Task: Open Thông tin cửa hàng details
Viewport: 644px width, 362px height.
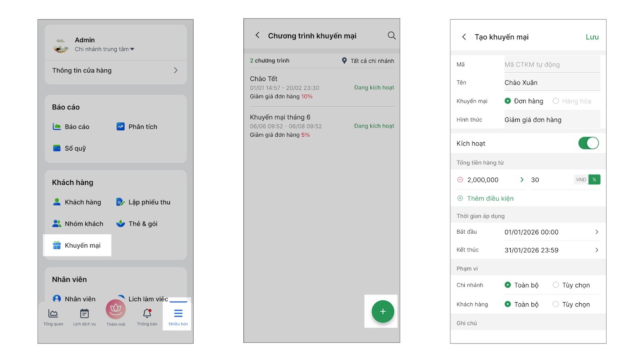Action: coord(116,70)
